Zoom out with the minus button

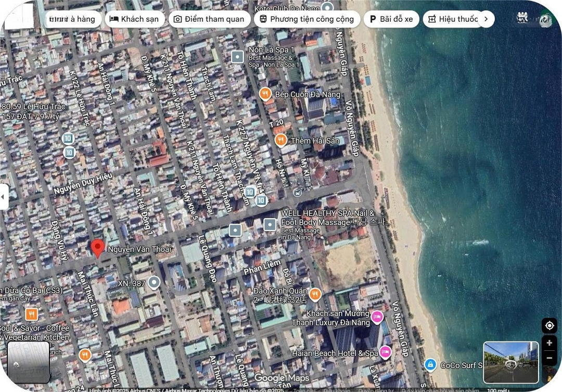(549, 358)
